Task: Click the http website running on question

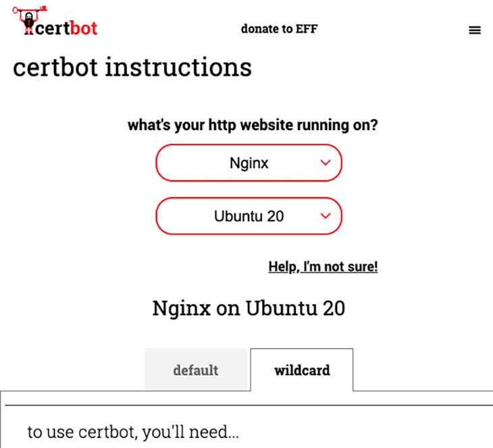Action: [x=253, y=125]
